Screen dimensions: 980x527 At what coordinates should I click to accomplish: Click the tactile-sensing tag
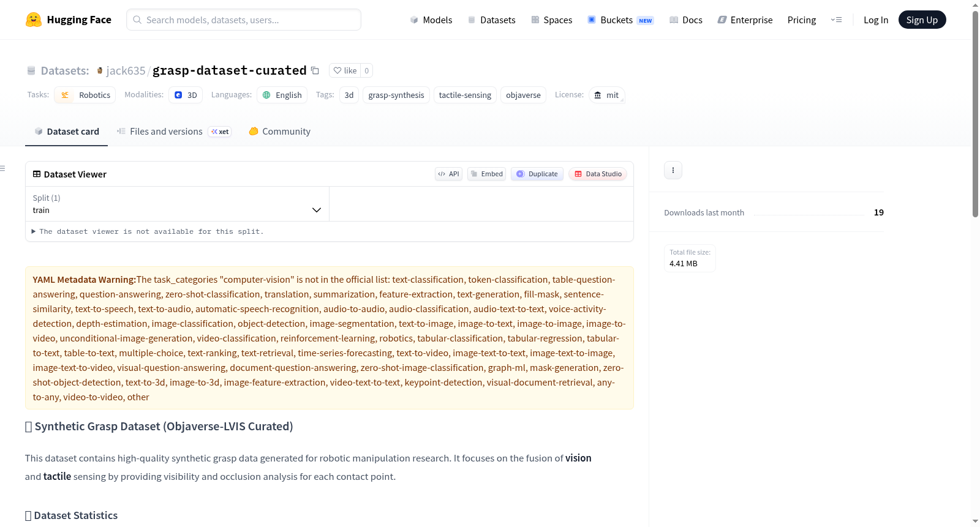point(465,95)
